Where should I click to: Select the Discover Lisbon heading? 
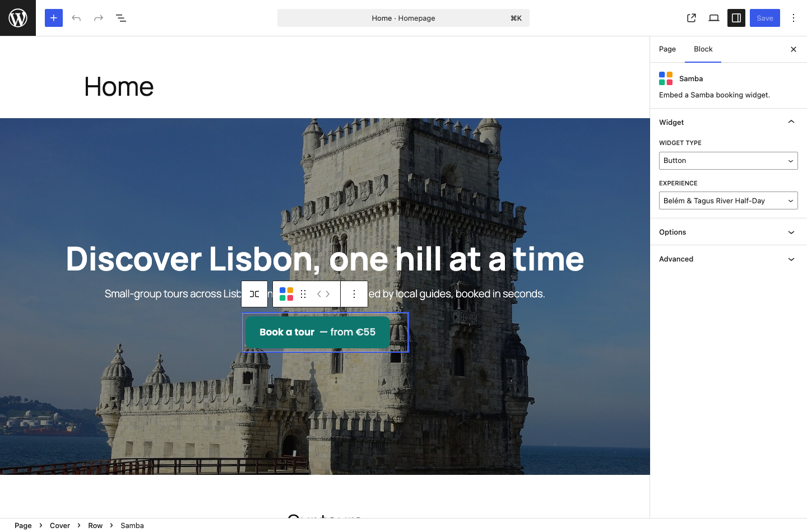(x=325, y=259)
